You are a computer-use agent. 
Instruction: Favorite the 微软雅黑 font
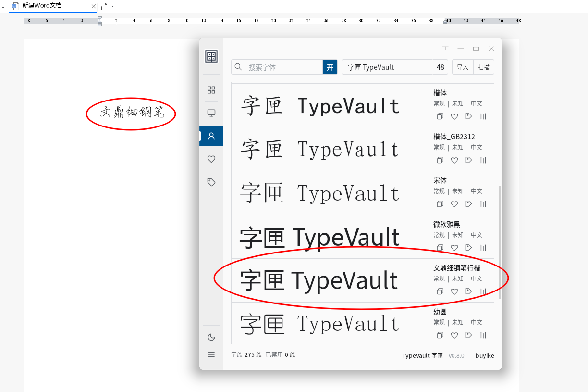pyautogui.click(x=454, y=248)
